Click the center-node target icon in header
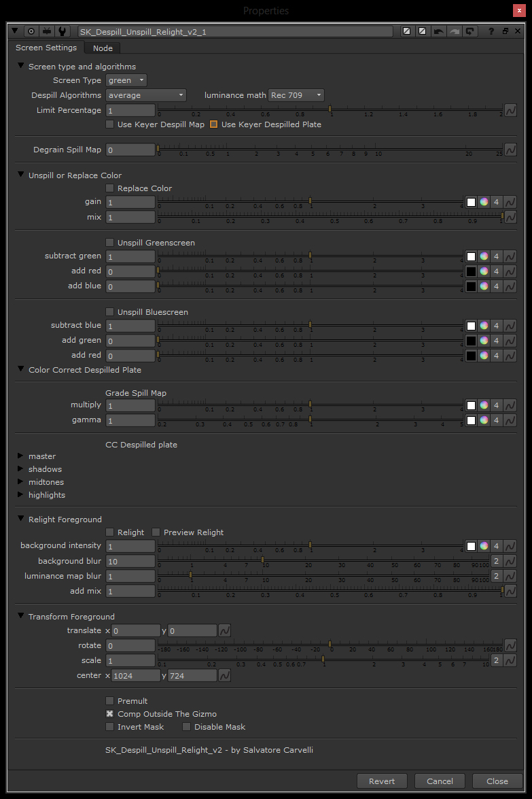This screenshot has height=799, width=532. pyautogui.click(x=31, y=31)
